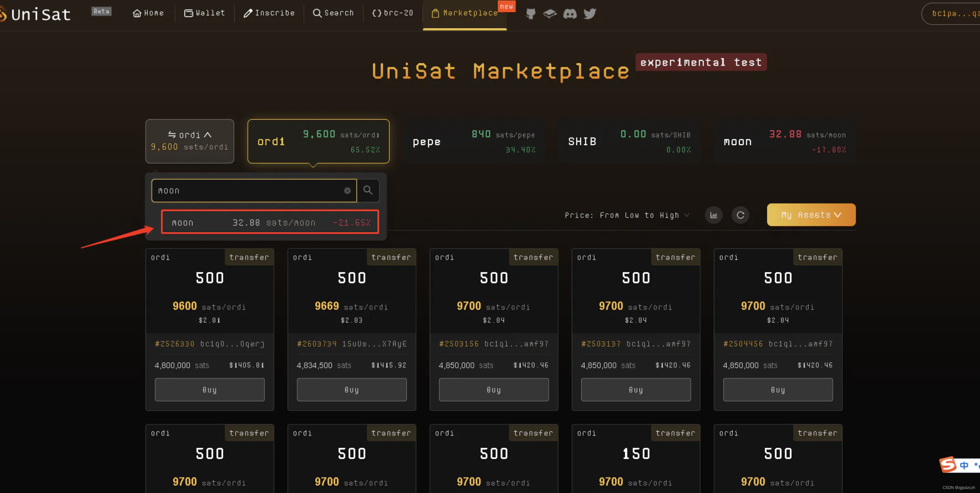Click the Sogou input method icon
980x493 pixels.
948,464
